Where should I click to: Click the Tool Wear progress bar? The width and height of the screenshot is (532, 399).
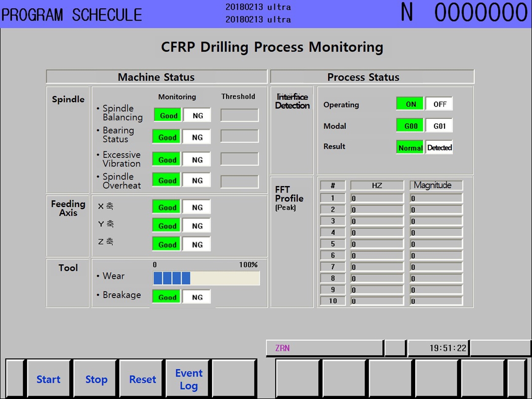206,278
